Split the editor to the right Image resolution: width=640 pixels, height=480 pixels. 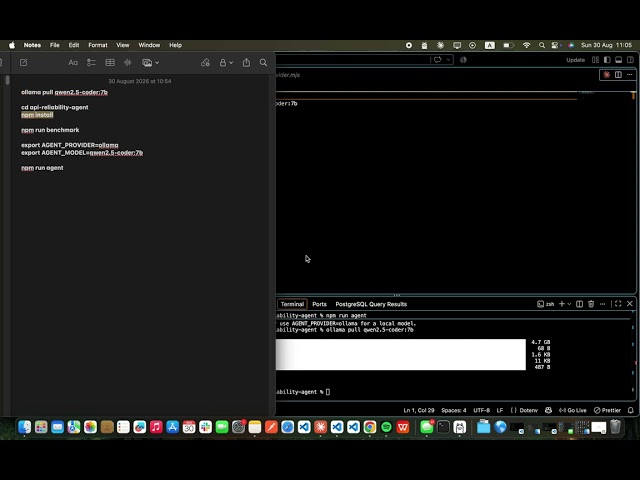(618, 75)
